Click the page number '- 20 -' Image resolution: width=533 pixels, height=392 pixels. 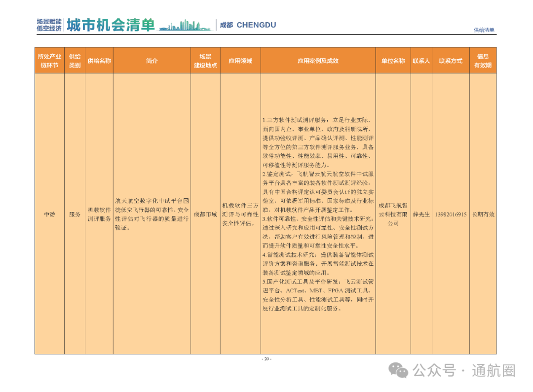coord(266,359)
